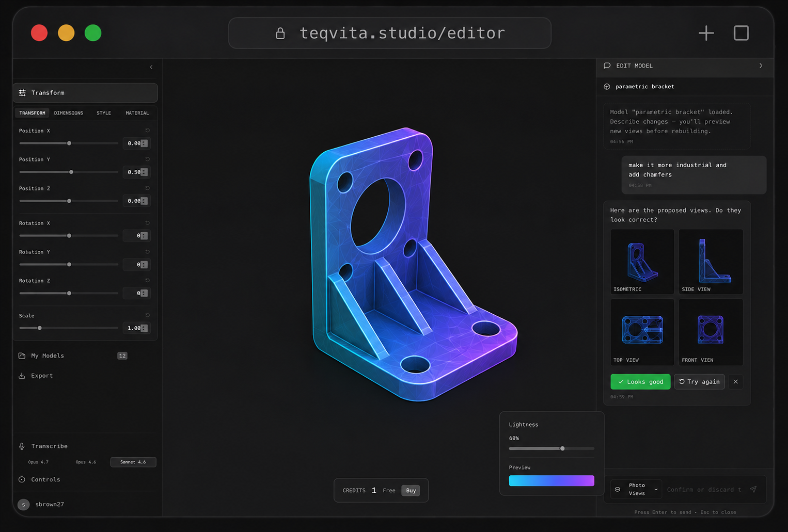
Task: Switch to the TRANSFORM tab
Action: [32, 113]
